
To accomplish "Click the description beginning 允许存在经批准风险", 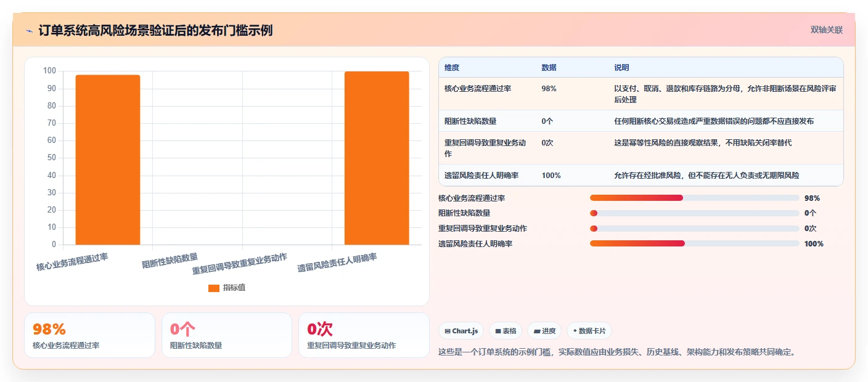I will tap(706, 176).
